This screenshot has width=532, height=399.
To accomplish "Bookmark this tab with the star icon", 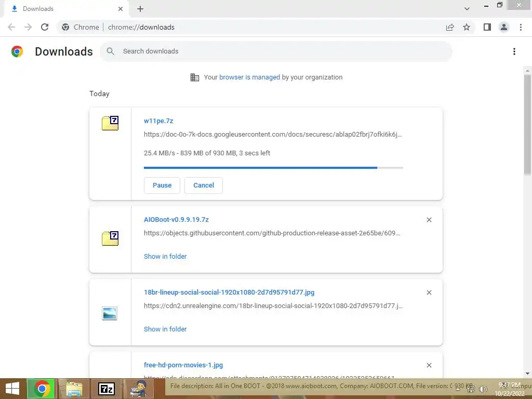I will [467, 27].
